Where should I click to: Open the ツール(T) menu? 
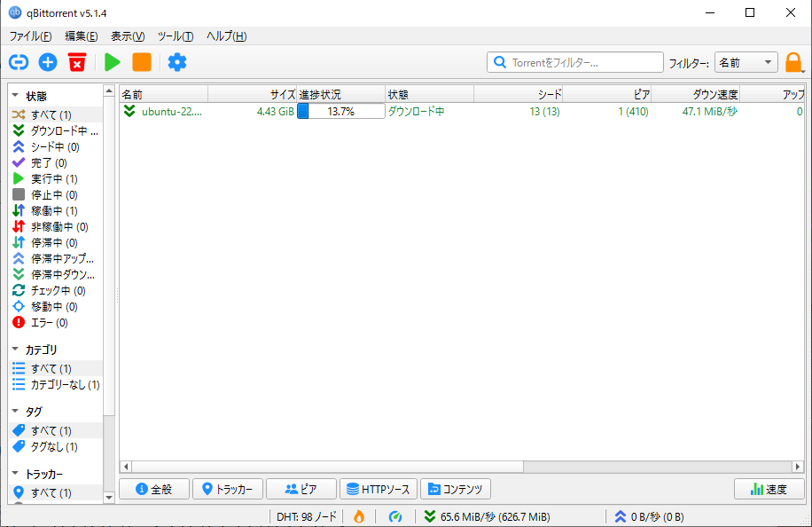(175, 36)
